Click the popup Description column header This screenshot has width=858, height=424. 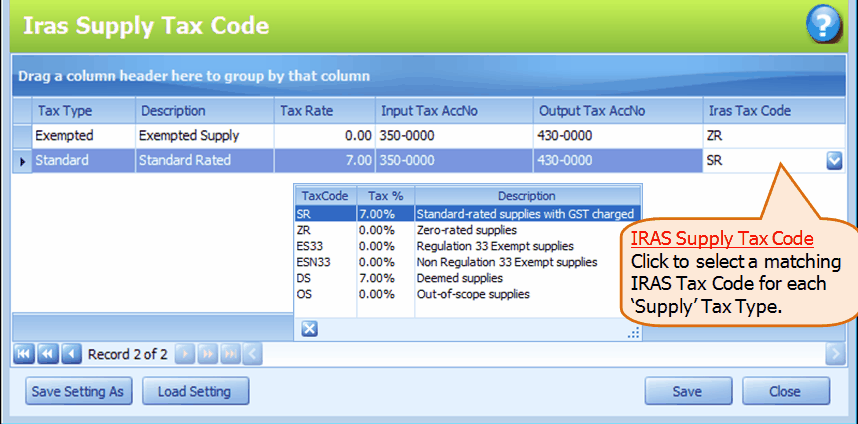click(527, 196)
